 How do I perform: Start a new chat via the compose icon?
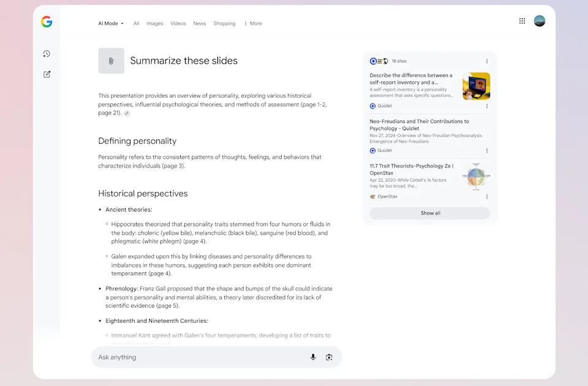47,74
